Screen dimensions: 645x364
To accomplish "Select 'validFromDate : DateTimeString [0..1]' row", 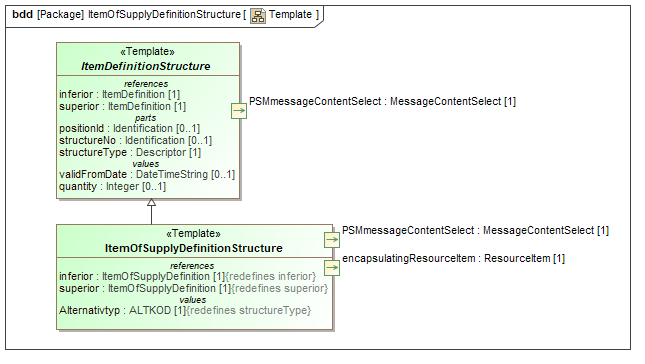I will 147,175.
